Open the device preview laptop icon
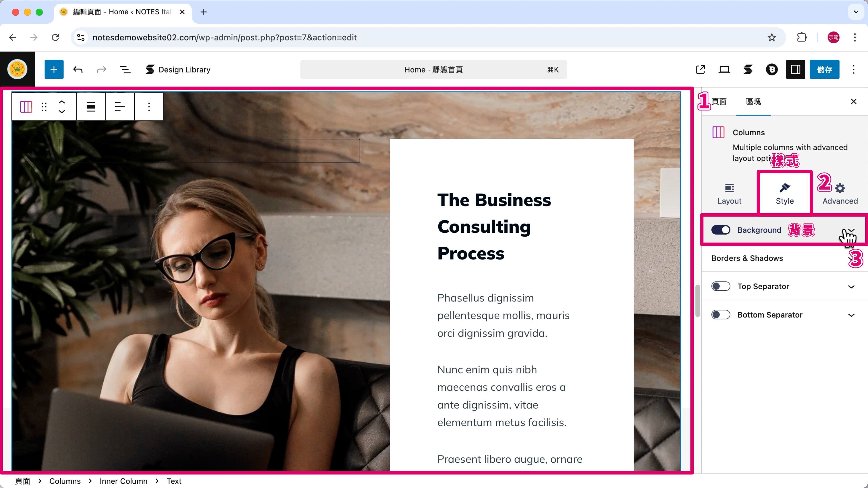 pos(724,69)
